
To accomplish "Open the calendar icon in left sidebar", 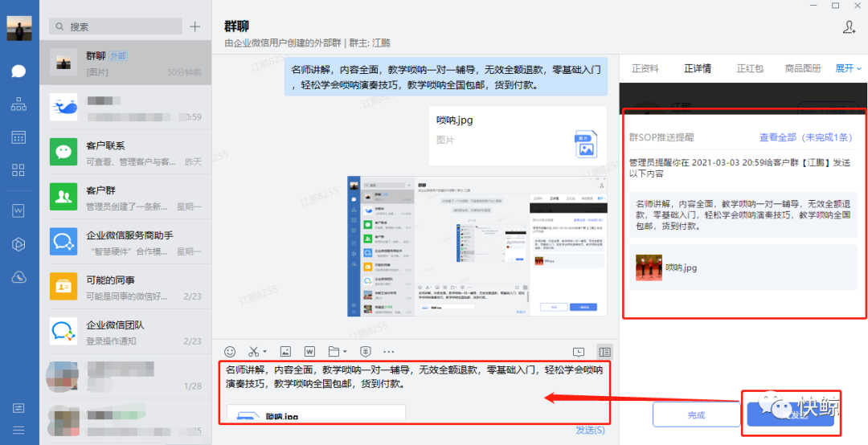I will [18, 137].
